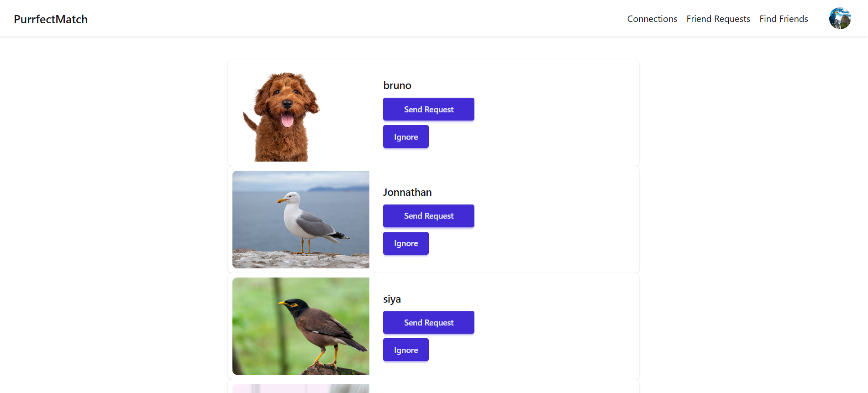
Task: Ignore siya's profile
Action: pos(406,350)
